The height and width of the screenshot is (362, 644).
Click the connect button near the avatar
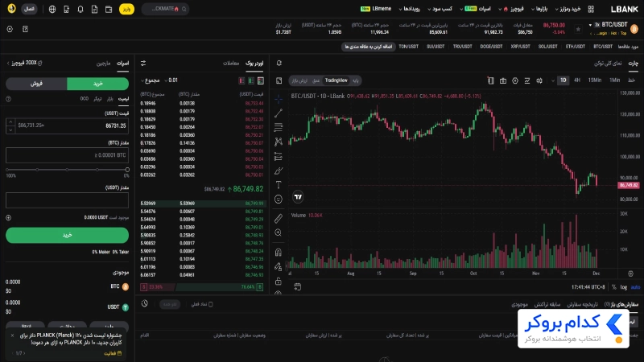pyautogui.click(x=29, y=9)
